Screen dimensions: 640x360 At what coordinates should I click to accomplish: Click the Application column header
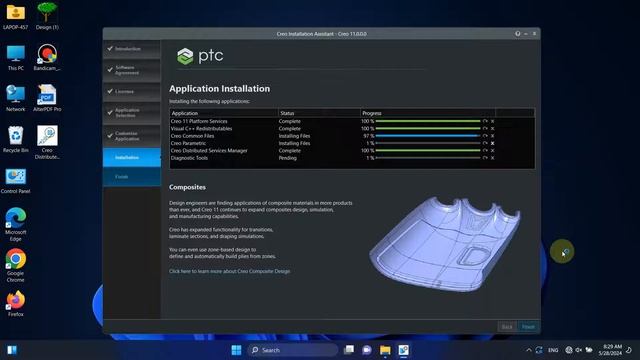[x=224, y=113]
